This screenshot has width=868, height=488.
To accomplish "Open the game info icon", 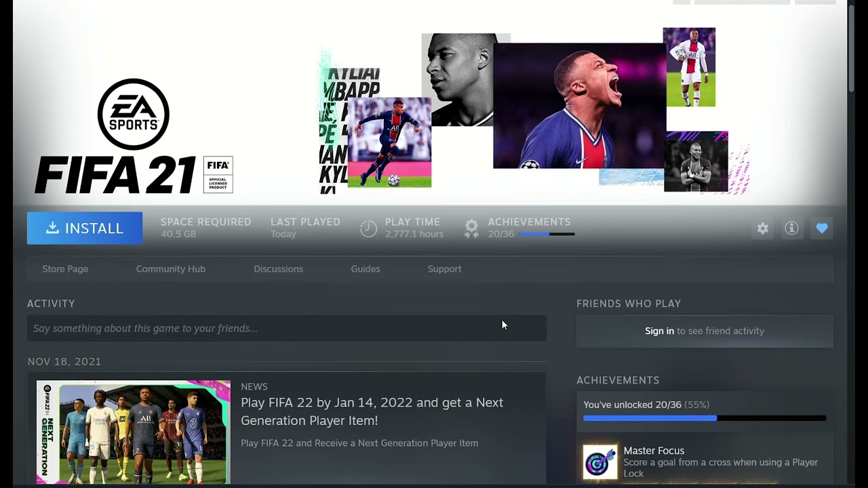I will 791,228.
